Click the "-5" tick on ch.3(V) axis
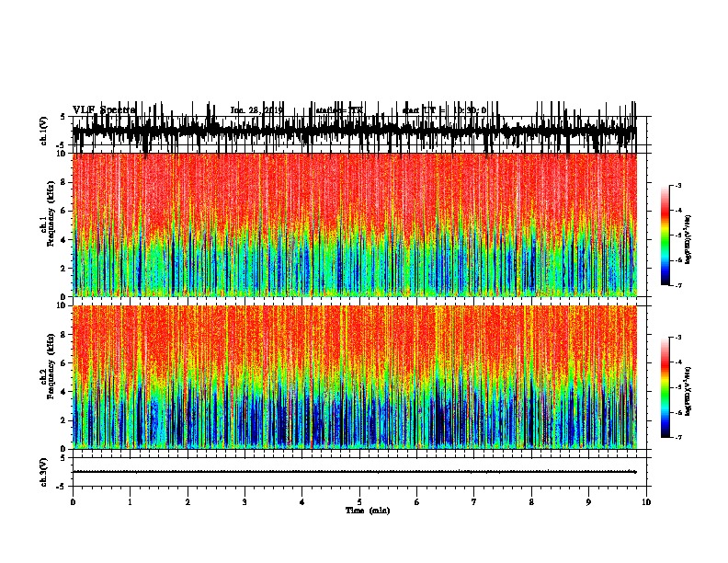This screenshot has width=728, height=563. click(62, 487)
